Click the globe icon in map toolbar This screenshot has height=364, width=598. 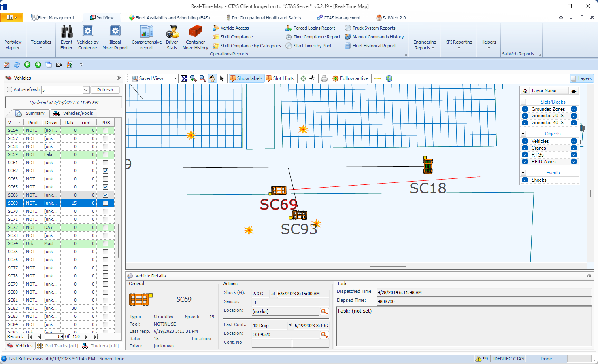[389, 78]
